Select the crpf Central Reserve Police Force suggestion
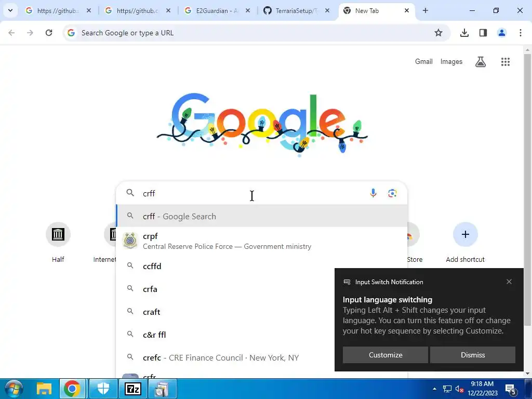The width and height of the screenshot is (532, 399). 262,241
